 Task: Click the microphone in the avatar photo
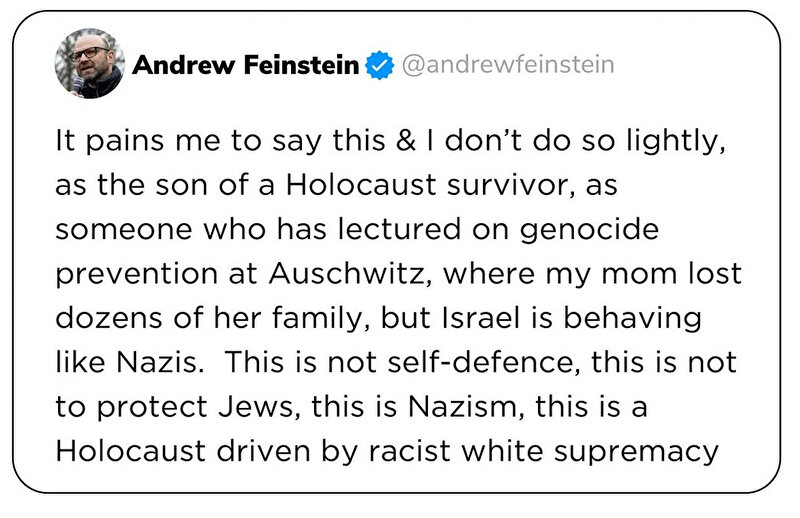78,84
